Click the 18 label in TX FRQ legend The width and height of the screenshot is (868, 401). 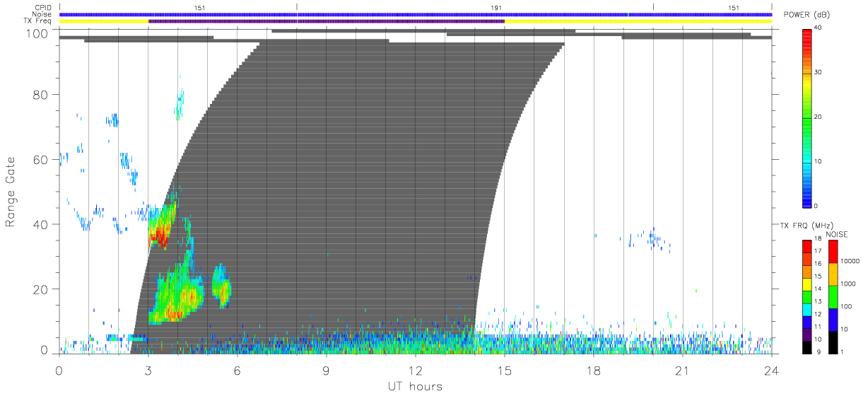click(818, 240)
